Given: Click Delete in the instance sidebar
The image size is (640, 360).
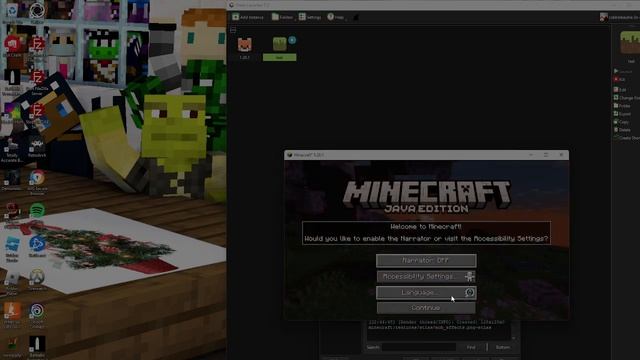Looking at the screenshot, I should pos(622,130).
